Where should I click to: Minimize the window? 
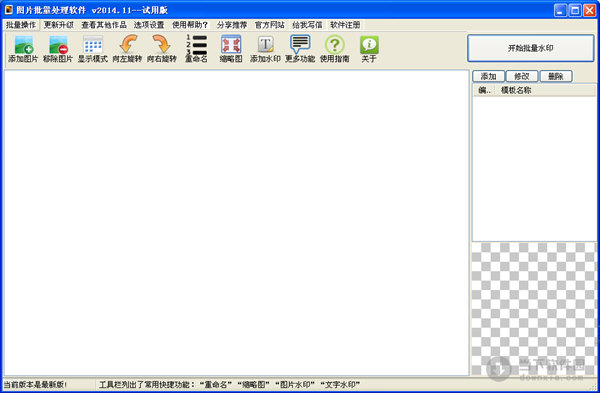coord(560,10)
